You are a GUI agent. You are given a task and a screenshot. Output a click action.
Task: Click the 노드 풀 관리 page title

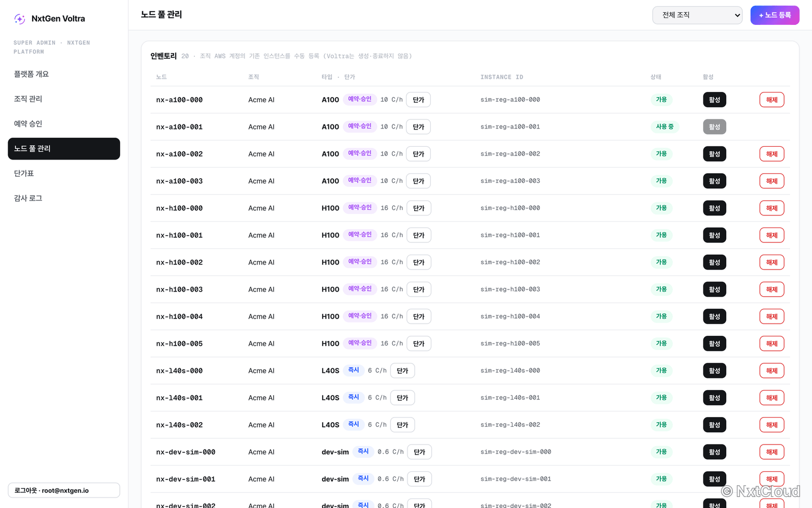point(161,15)
